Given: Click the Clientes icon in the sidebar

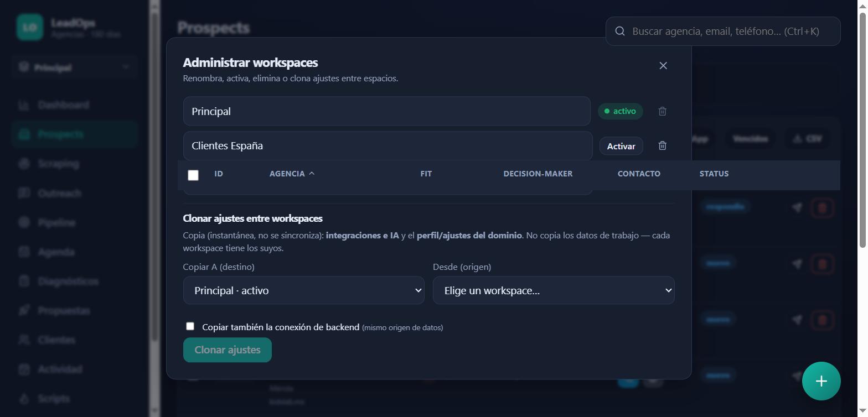Looking at the screenshot, I should tap(24, 340).
